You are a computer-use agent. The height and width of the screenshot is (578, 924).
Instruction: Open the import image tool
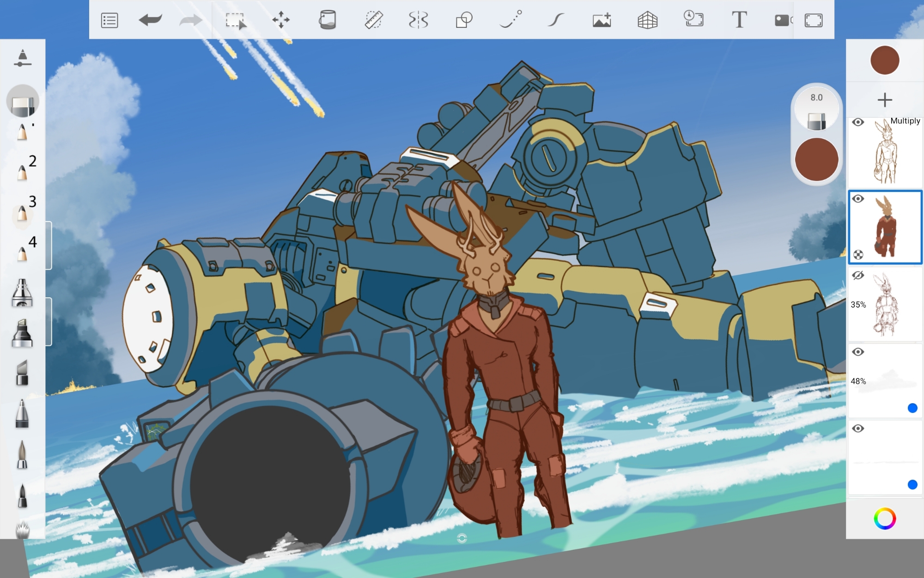pyautogui.click(x=602, y=20)
